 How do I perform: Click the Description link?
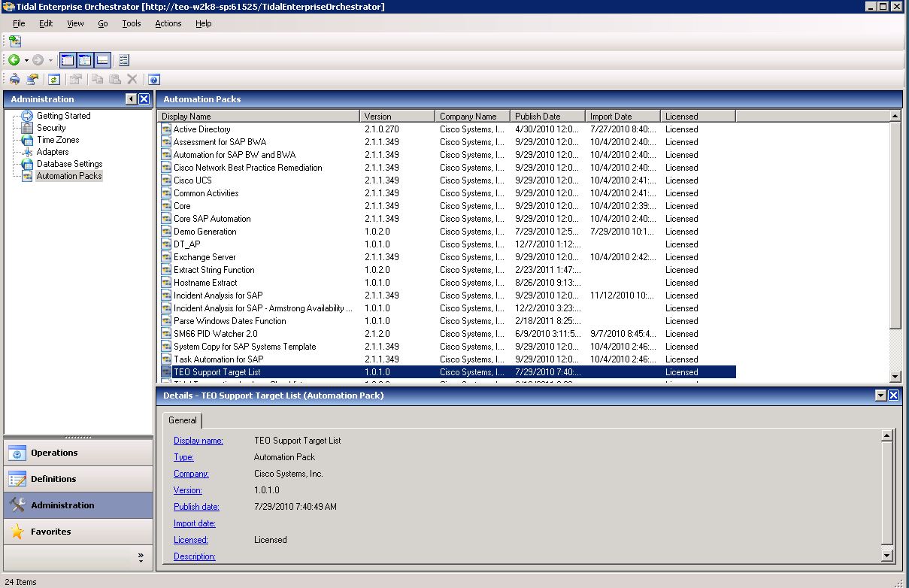[195, 556]
